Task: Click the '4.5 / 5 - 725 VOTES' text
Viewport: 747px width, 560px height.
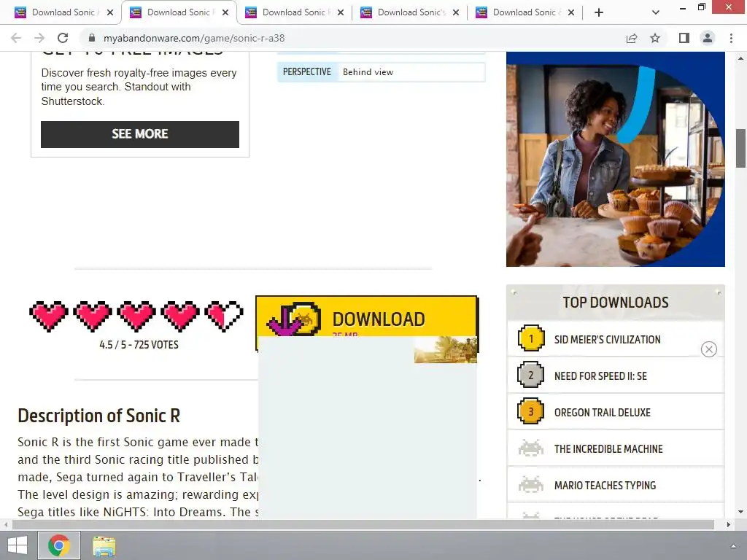Action: tap(139, 345)
